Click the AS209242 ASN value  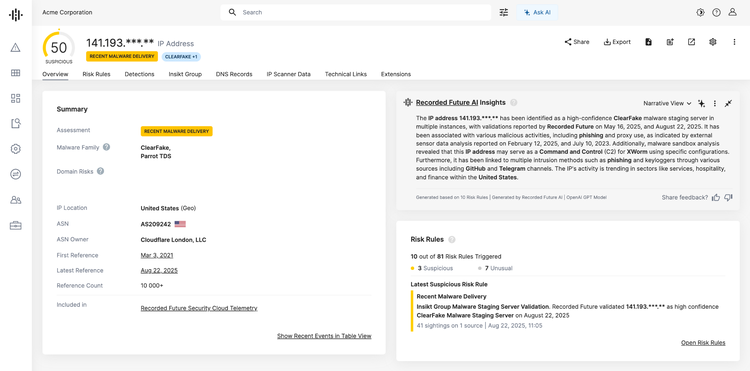click(156, 224)
